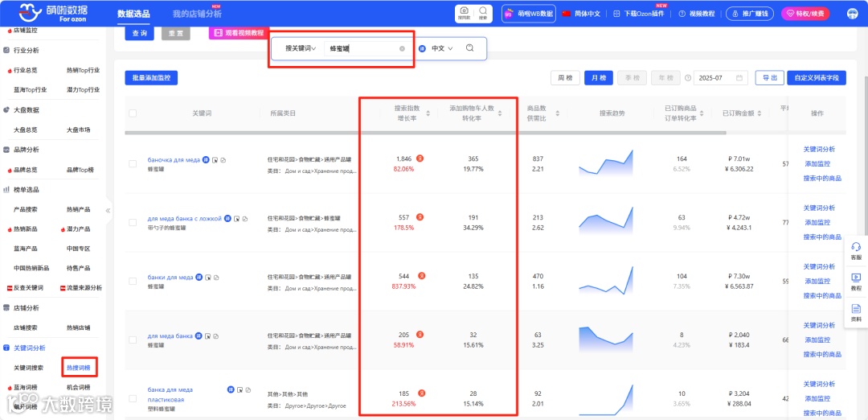This screenshot has height=420, width=868.
Task: Check the row for банка для меда пластиковая
Action: coord(133,399)
